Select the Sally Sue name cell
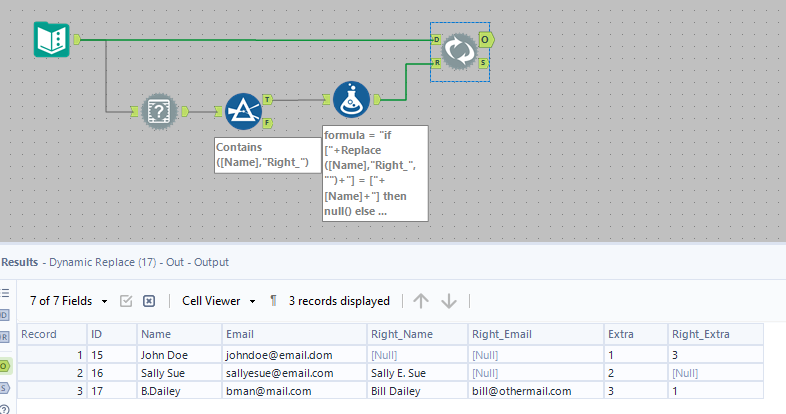Screen dimensions: 786x414 coord(179,373)
